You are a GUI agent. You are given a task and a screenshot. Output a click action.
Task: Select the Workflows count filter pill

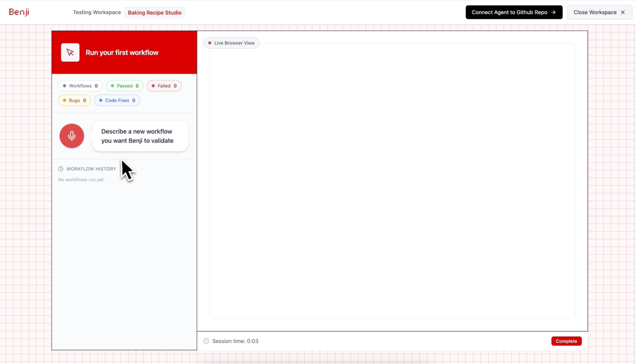(80, 86)
